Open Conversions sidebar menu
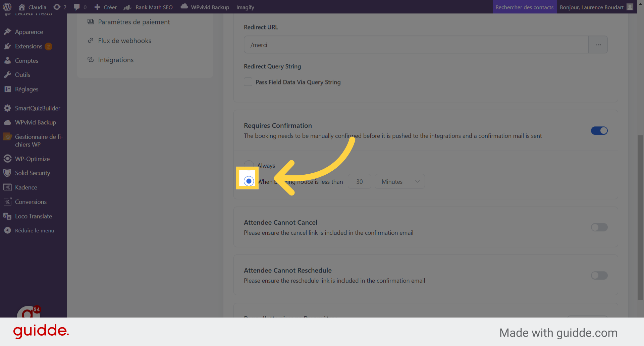This screenshot has height=346, width=644. pos(31,202)
